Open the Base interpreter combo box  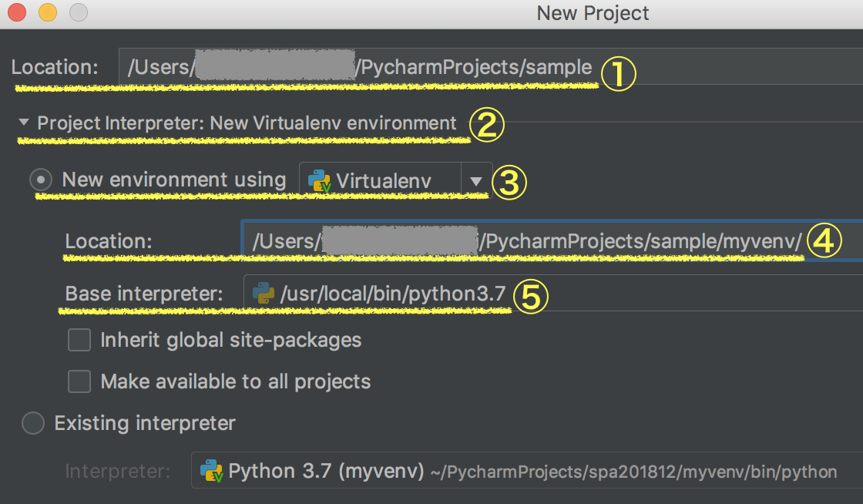point(553,294)
